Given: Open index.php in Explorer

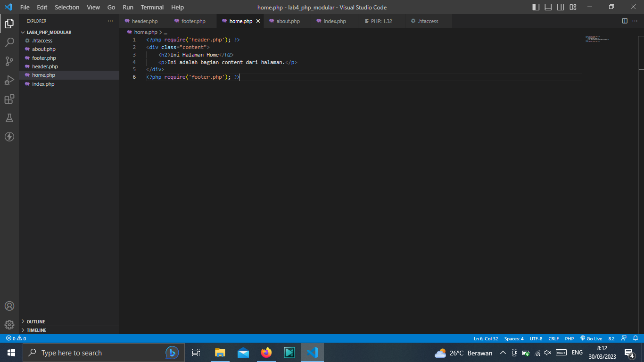Looking at the screenshot, I should click(69, 84).
